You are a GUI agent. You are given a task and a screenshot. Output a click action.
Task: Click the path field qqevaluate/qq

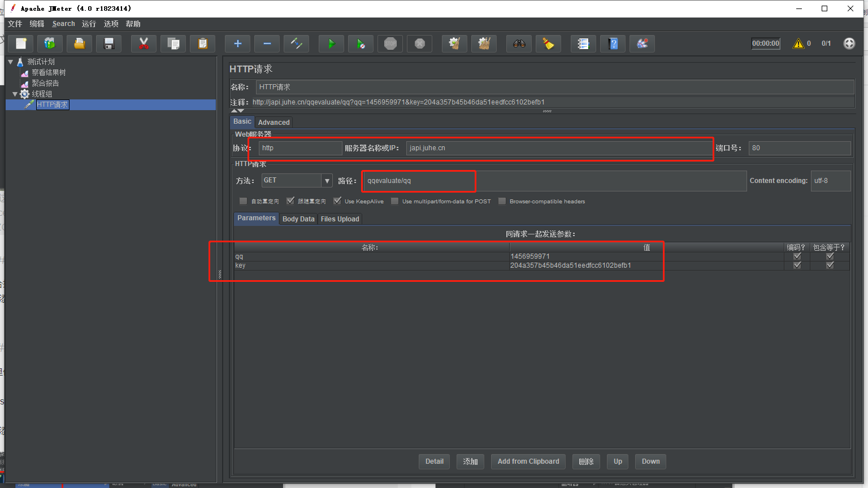(x=555, y=181)
